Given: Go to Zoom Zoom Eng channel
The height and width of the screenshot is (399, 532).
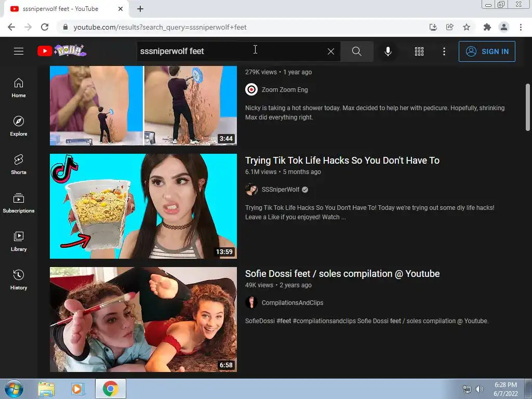Looking at the screenshot, I should pyautogui.click(x=285, y=90).
